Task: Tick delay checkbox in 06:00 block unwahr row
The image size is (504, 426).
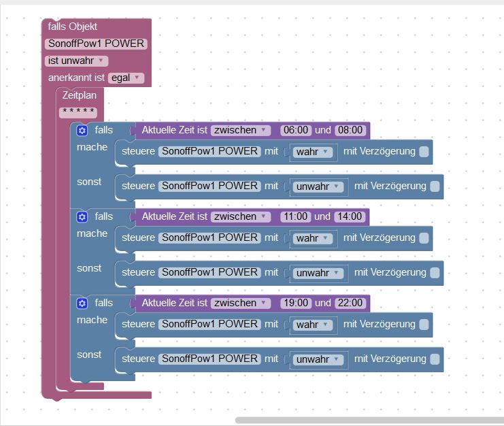Action: tap(435, 186)
